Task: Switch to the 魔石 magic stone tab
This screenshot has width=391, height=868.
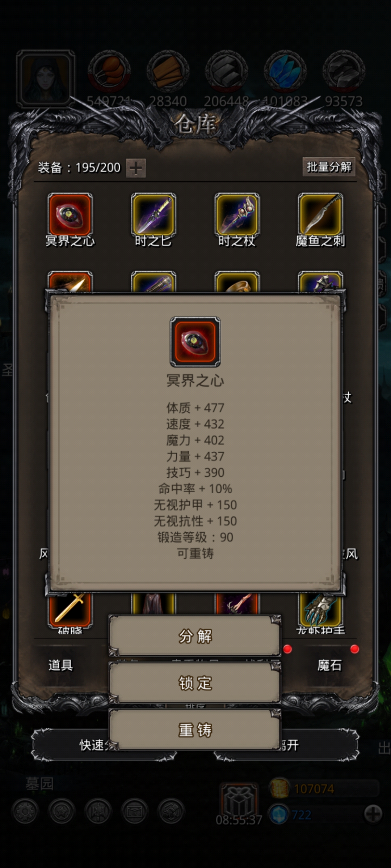Action: point(329,665)
